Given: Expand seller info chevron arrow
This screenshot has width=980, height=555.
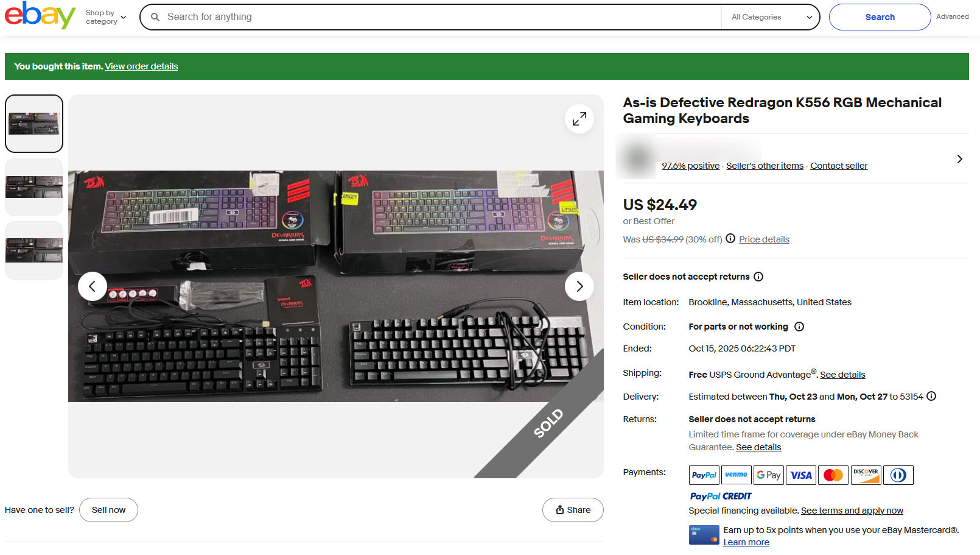Looking at the screenshot, I should click(959, 159).
